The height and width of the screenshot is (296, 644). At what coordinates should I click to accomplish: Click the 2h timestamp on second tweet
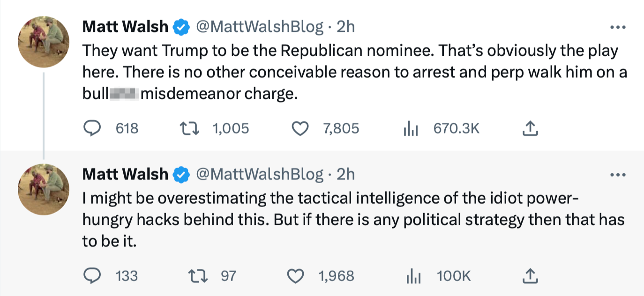click(x=346, y=175)
